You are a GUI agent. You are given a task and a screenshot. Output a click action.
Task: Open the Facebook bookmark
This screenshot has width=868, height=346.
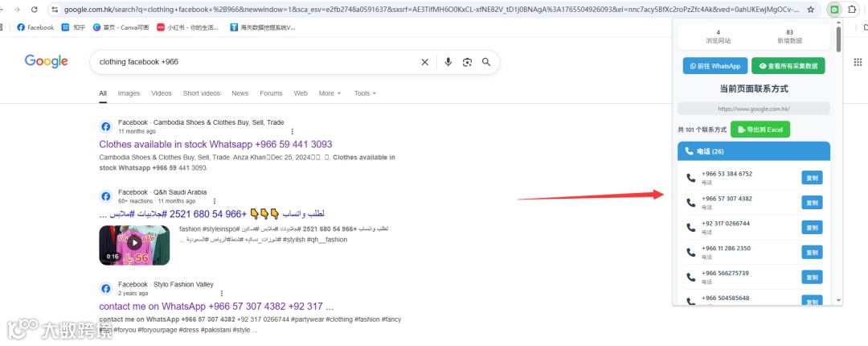point(35,27)
